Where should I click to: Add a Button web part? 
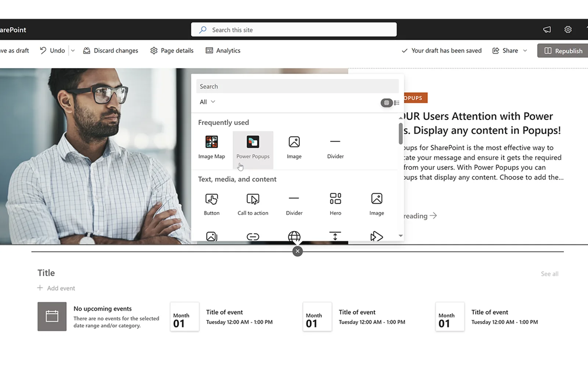(x=212, y=204)
